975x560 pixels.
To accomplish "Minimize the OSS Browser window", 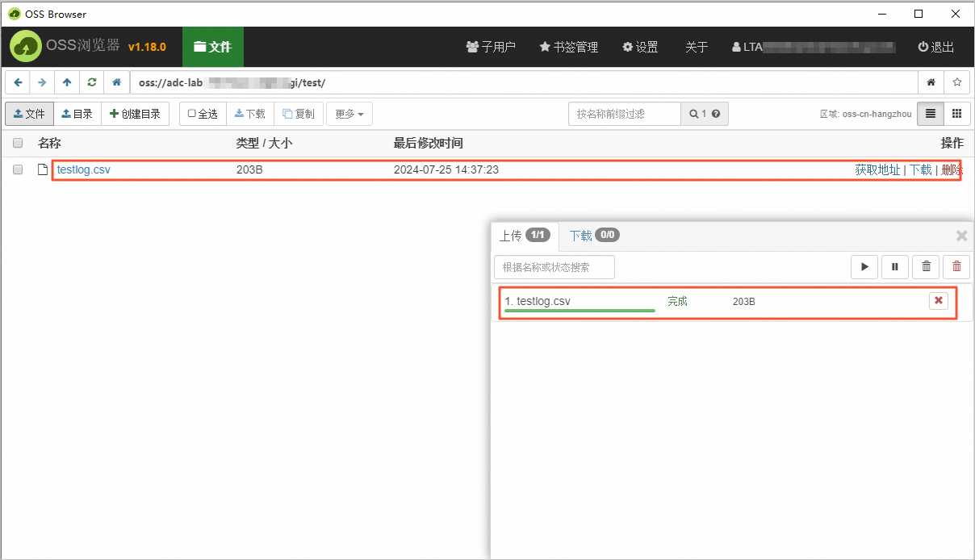I will coord(881,14).
